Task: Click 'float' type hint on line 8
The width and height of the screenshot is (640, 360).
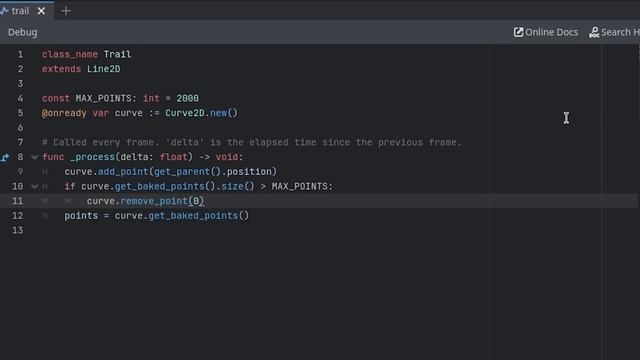Action: [173, 157]
